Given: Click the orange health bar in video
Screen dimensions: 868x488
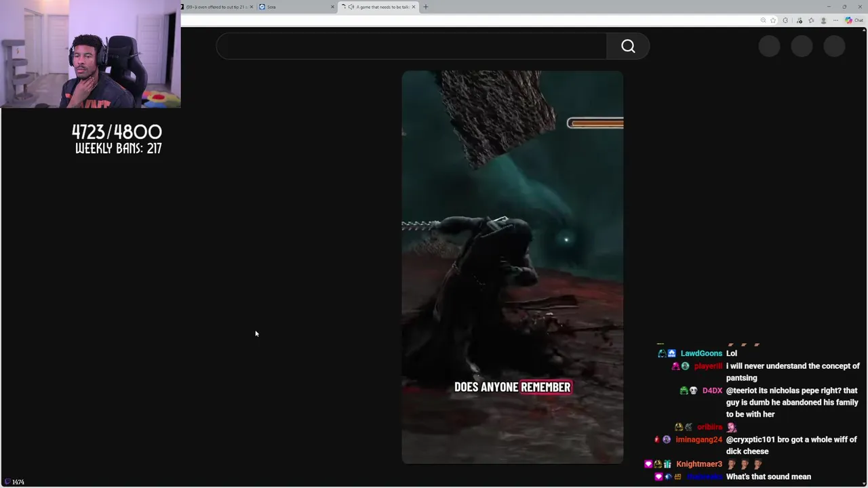Looking at the screenshot, I should click(x=595, y=123).
